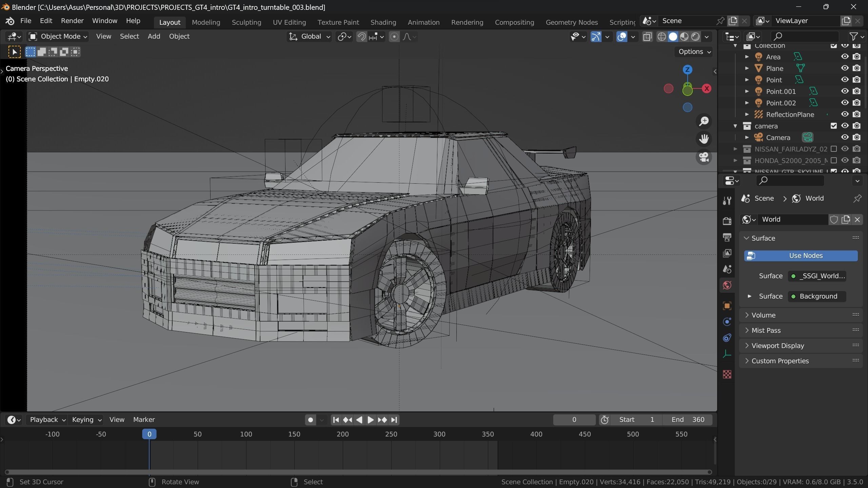Uncheck the camera collection checkbox

(x=833, y=126)
